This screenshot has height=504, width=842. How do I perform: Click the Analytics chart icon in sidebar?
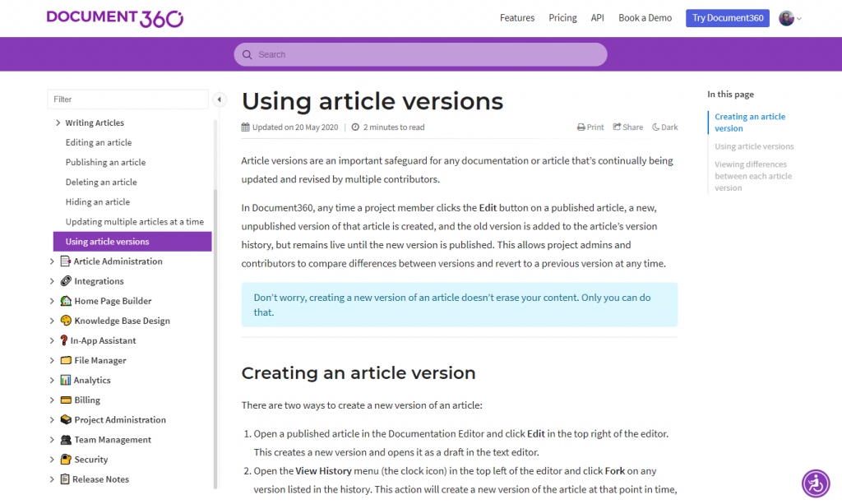click(66, 380)
